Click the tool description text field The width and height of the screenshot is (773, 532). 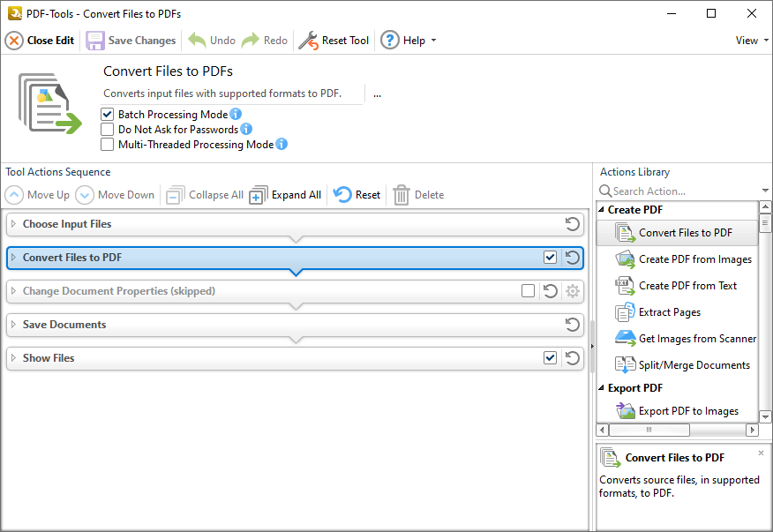pos(233,94)
